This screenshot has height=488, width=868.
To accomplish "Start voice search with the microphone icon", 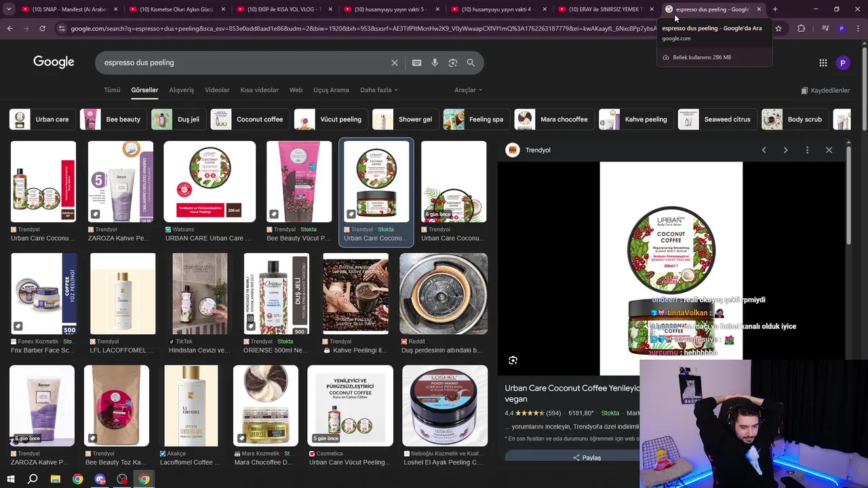I will [435, 62].
